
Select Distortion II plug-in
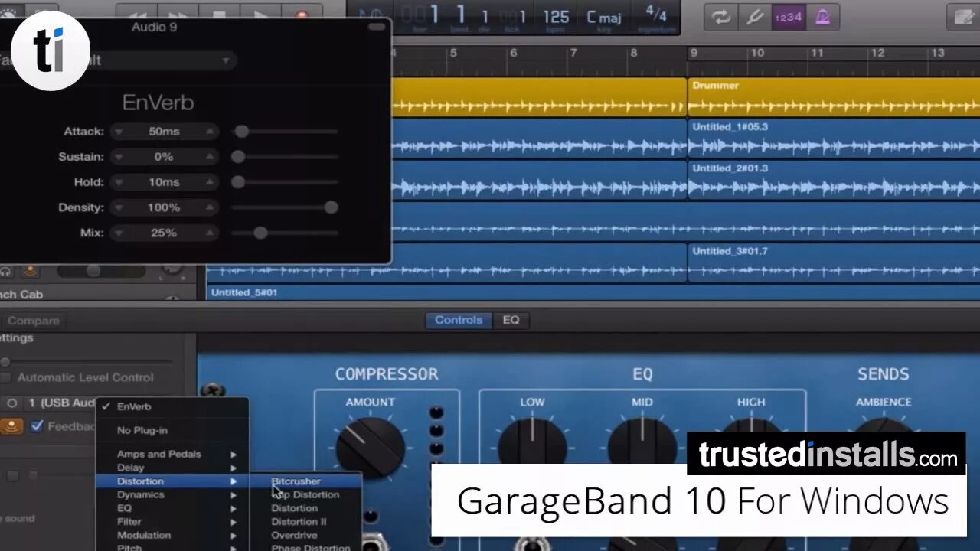(x=305, y=522)
